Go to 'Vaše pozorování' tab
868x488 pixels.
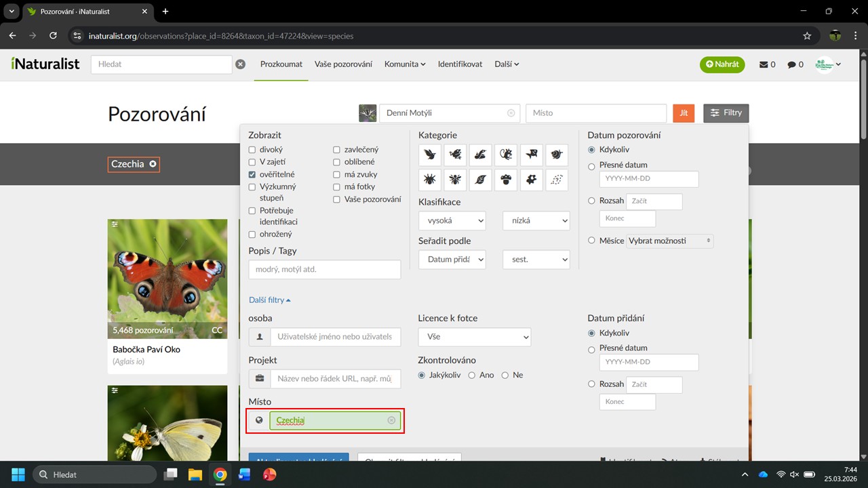pos(343,64)
